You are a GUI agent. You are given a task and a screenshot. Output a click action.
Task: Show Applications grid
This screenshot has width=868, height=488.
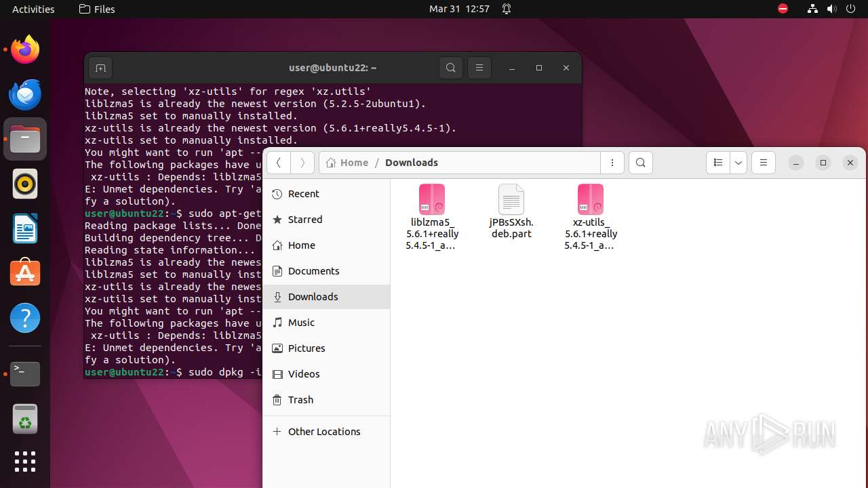(25, 462)
